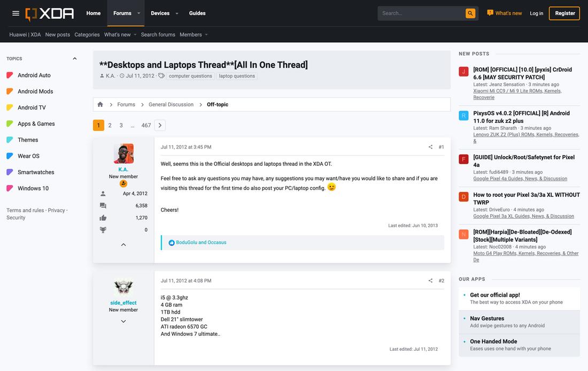Expand side_effect's user details
The width and height of the screenshot is (588, 371).
(123, 321)
